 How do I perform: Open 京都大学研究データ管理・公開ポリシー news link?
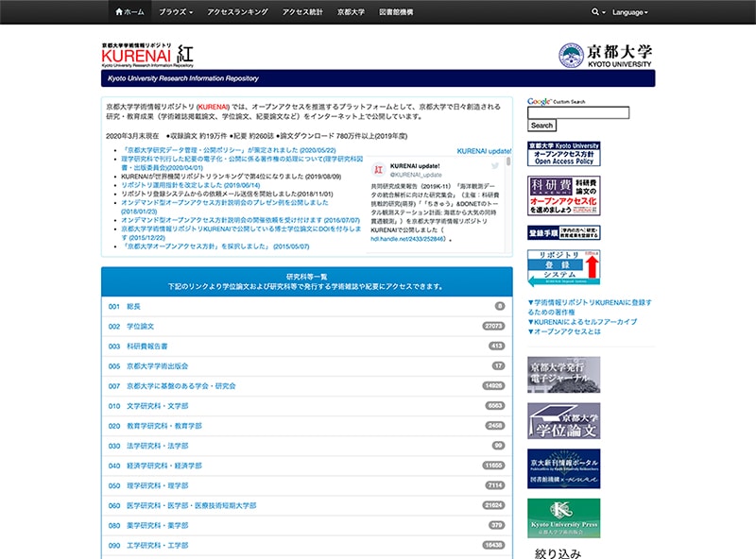click(229, 150)
